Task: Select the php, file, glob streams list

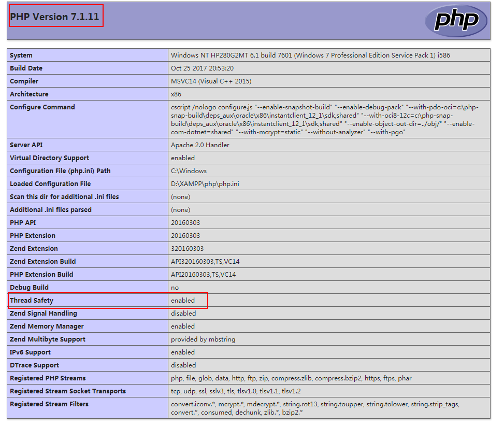Action: coord(291,378)
